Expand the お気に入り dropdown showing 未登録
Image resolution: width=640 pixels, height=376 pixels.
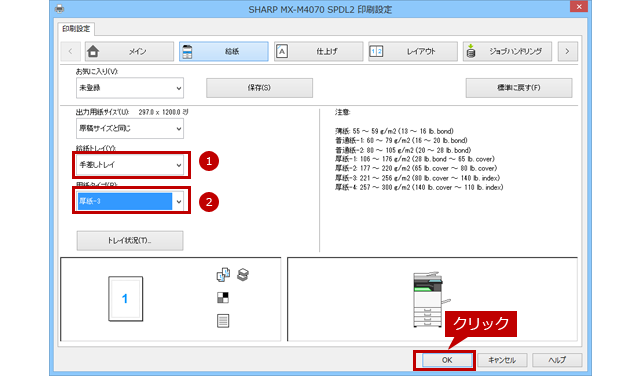point(130,88)
